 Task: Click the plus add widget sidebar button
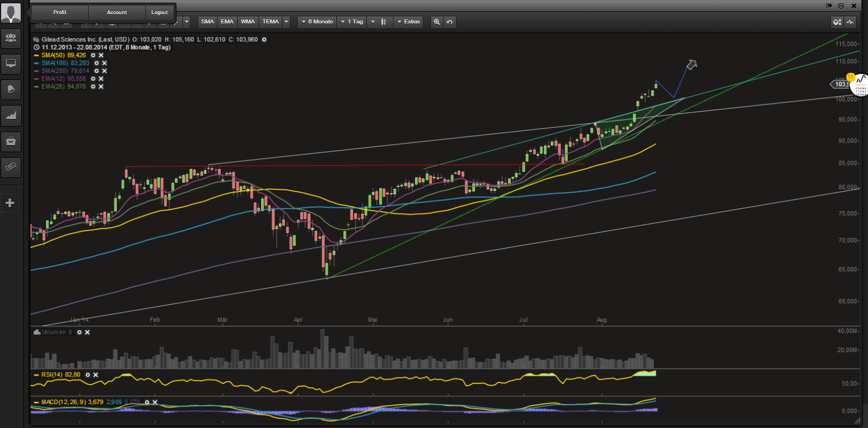pyautogui.click(x=10, y=203)
